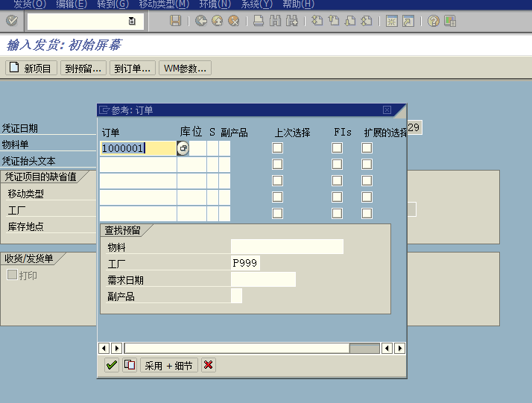The height and width of the screenshot is (403, 532).
Task: Click the green Back arrow icon
Action: pyautogui.click(x=201, y=21)
